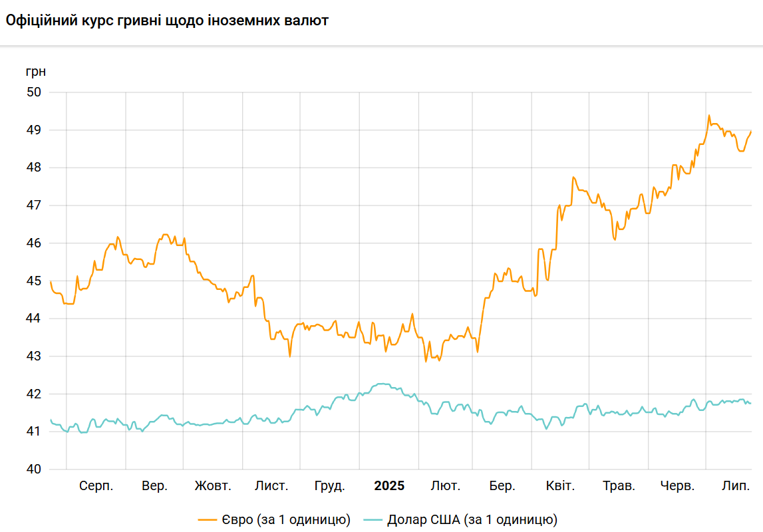Choose the Бер. month label

[502, 486]
